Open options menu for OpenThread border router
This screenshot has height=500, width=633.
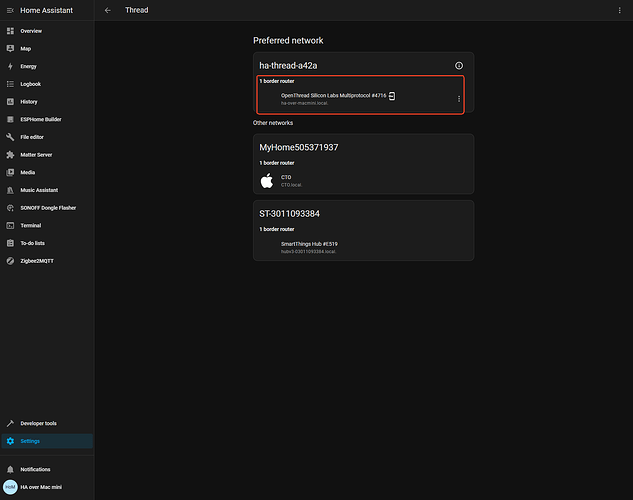459,99
